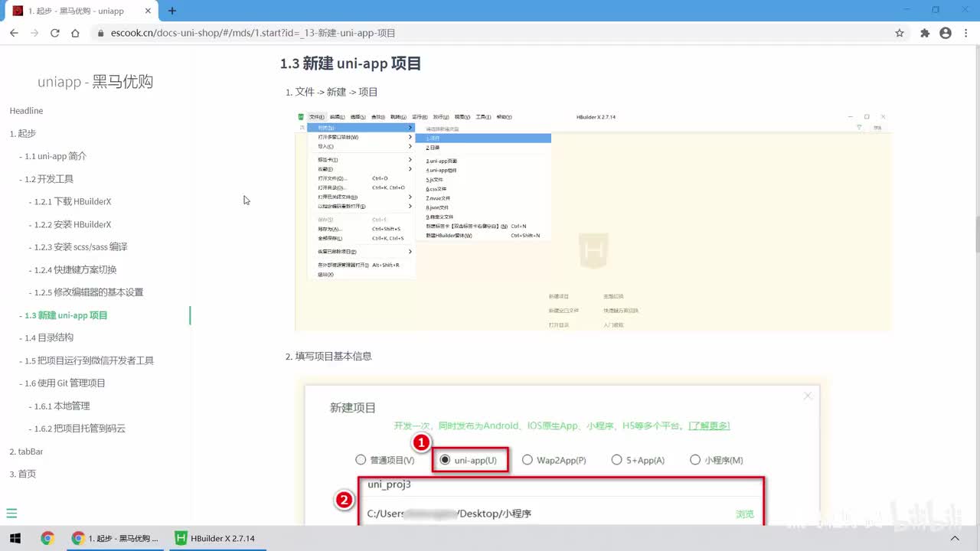Open the 2. tabBar sidebar chapter

[26, 452]
